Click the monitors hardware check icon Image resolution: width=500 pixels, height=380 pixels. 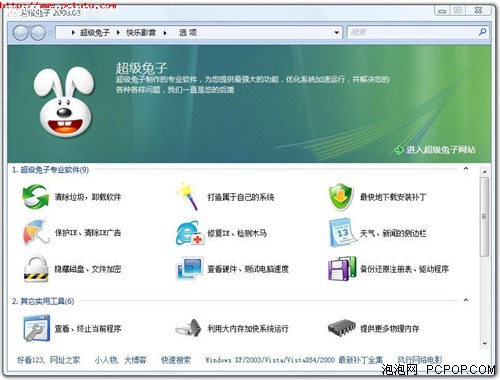click(189, 268)
